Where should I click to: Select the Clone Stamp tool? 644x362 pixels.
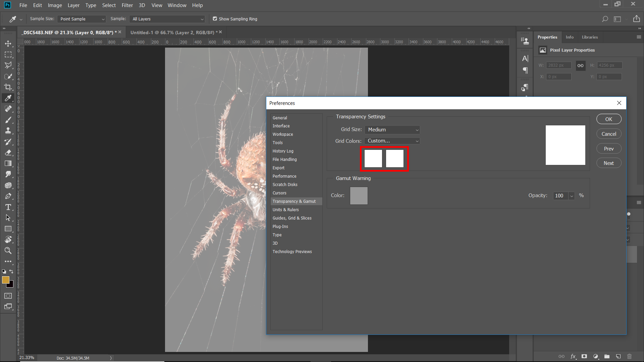point(8,131)
